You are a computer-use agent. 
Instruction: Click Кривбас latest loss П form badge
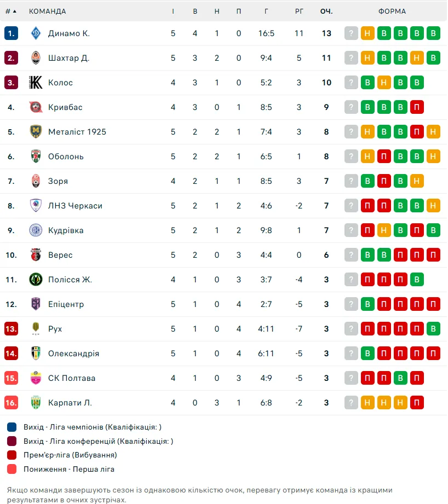coord(417,107)
